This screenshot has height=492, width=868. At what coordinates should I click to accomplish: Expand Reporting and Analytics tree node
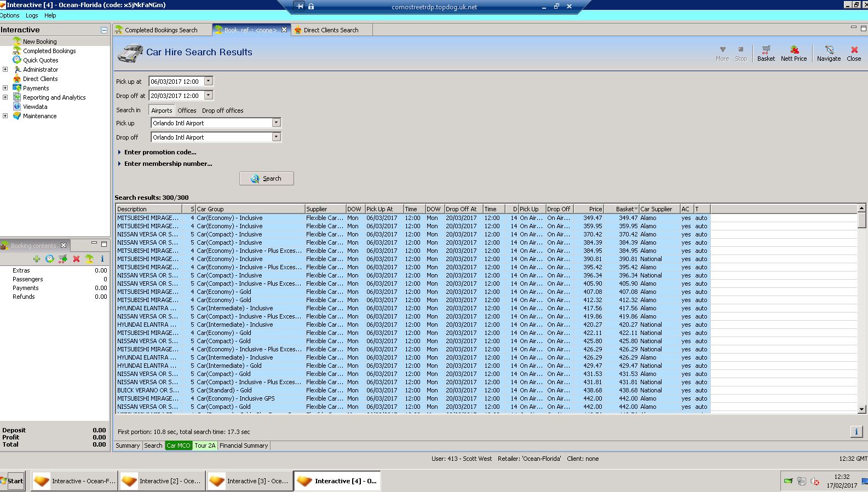point(5,97)
